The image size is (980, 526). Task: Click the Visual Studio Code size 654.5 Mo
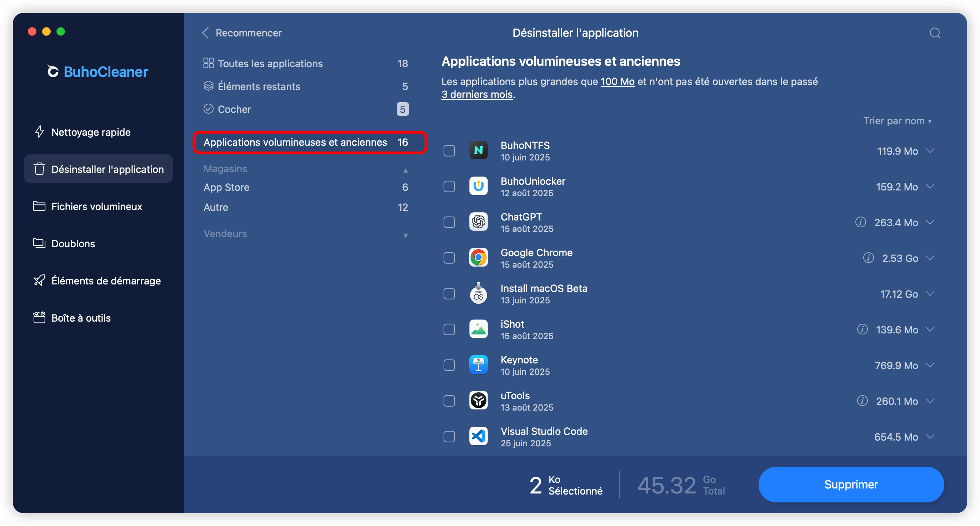[x=896, y=437]
